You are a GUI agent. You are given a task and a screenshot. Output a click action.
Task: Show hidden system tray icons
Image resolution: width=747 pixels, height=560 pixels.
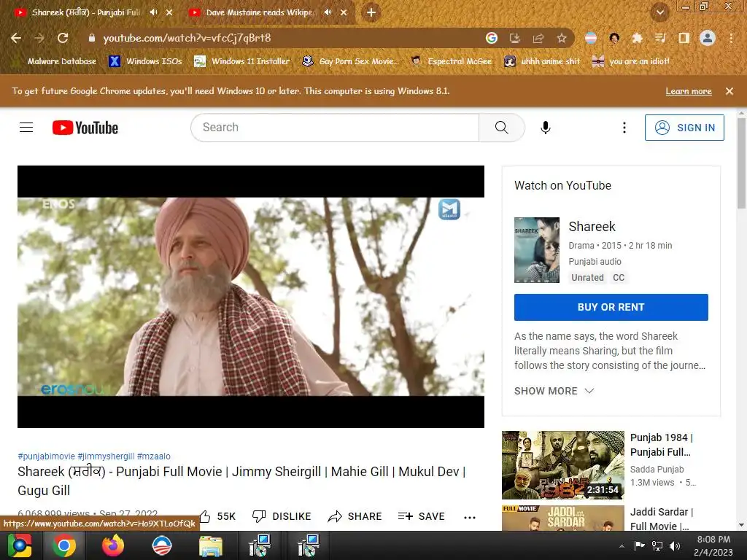(x=622, y=546)
